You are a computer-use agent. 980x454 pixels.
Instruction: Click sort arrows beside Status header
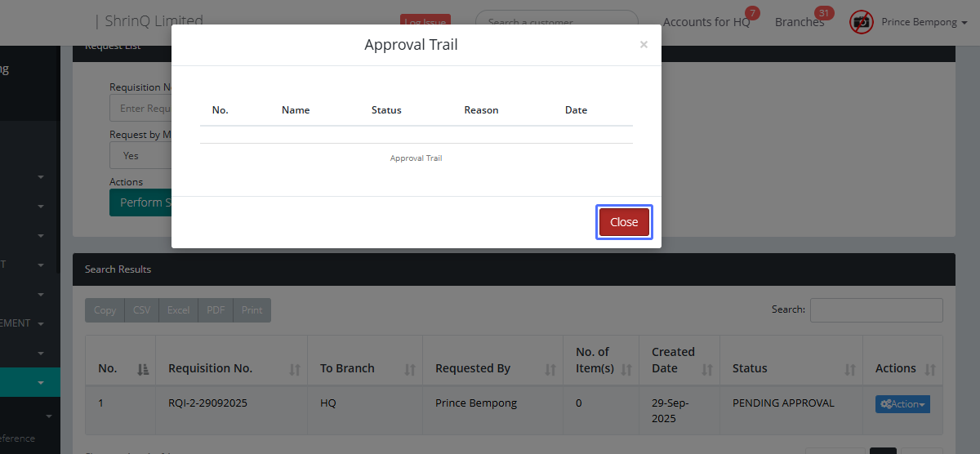point(850,369)
